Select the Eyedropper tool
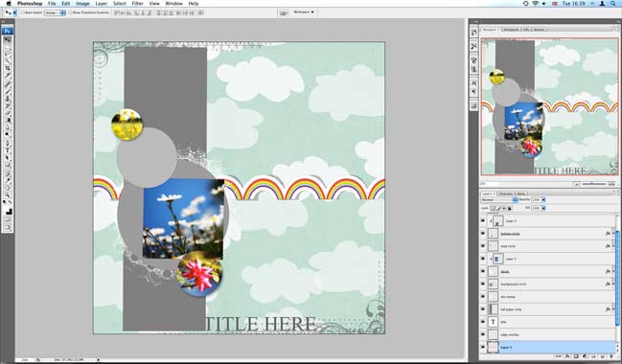The width and height of the screenshot is (622, 364). click(x=8, y=181)
